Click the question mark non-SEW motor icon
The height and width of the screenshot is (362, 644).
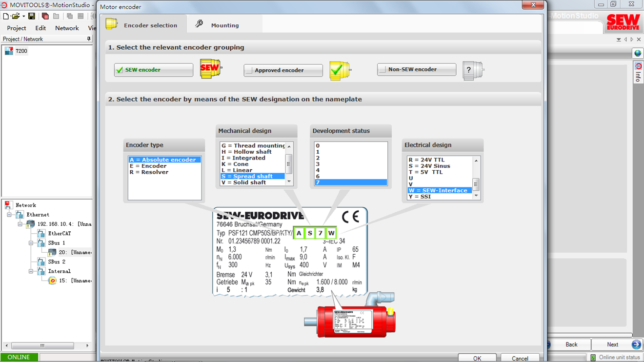click(x=472, y=70)
